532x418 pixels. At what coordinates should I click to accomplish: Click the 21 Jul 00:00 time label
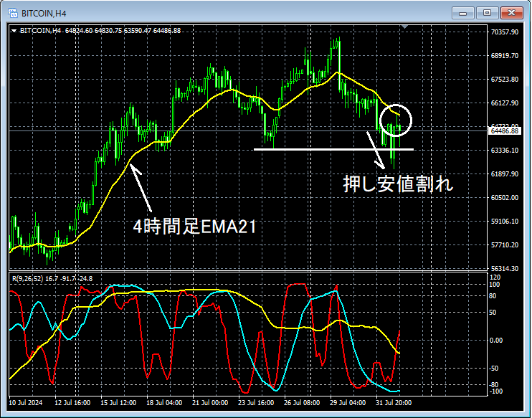210,403
